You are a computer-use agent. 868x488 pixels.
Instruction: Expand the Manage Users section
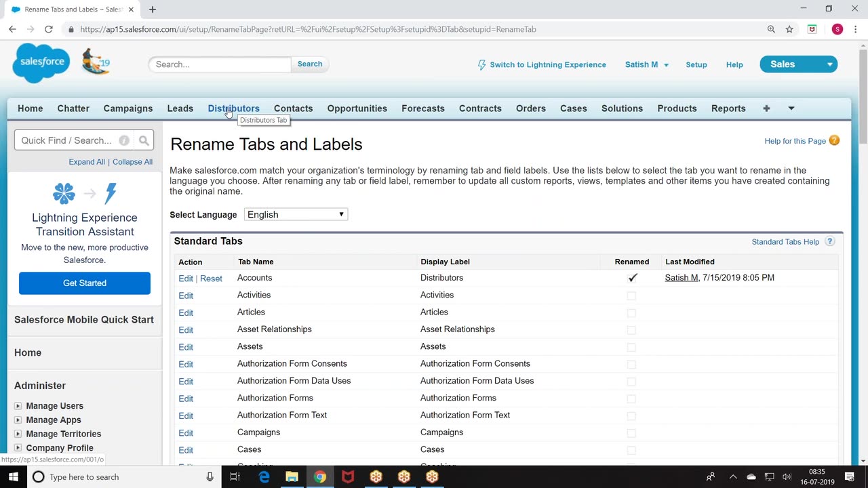tap(18, 406)
